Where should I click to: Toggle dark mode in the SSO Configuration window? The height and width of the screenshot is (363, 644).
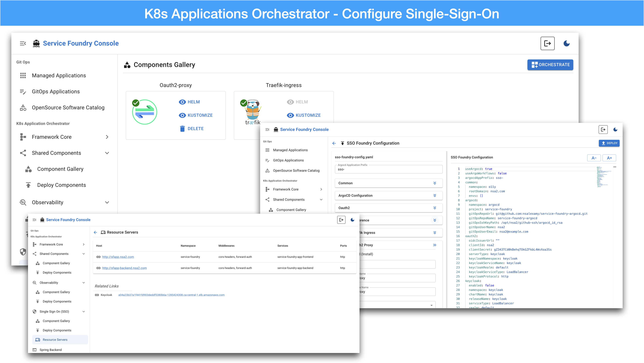[615, 129]
